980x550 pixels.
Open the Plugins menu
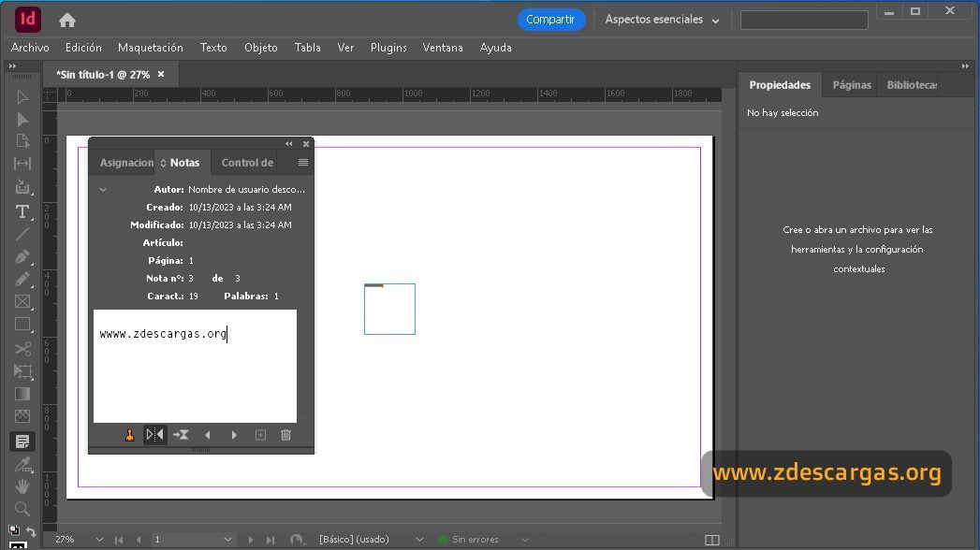tap(388, 48)
